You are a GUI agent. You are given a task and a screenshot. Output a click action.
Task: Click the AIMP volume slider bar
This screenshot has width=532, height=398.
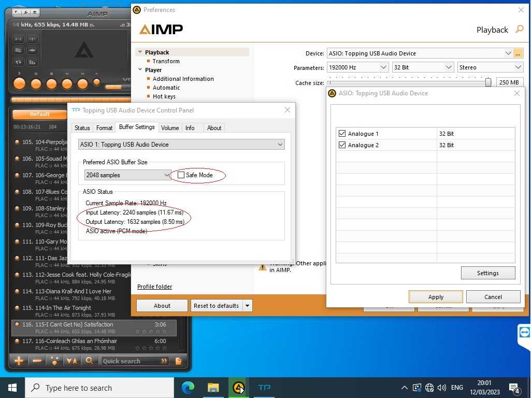[x=118, y=87]
